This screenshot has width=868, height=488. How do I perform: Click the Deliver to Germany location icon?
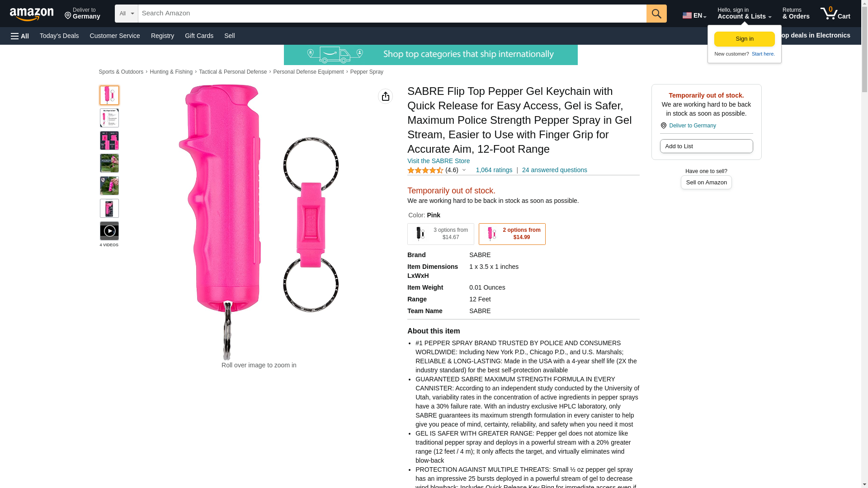click(x=663, y=126)
